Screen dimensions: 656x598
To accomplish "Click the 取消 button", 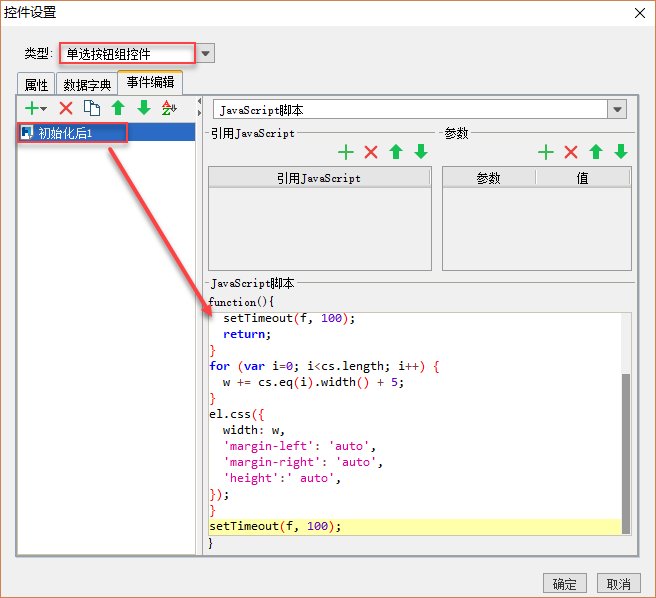I will 618,583.
